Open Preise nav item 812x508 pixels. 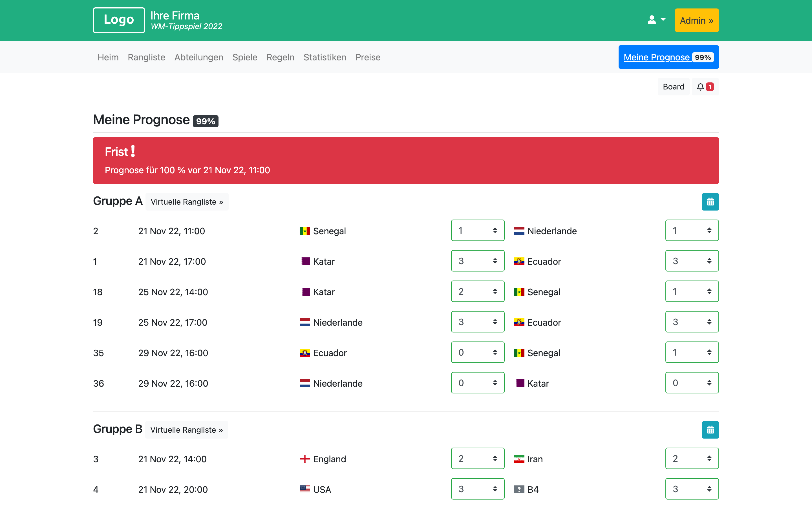click(x=368, y=58)
